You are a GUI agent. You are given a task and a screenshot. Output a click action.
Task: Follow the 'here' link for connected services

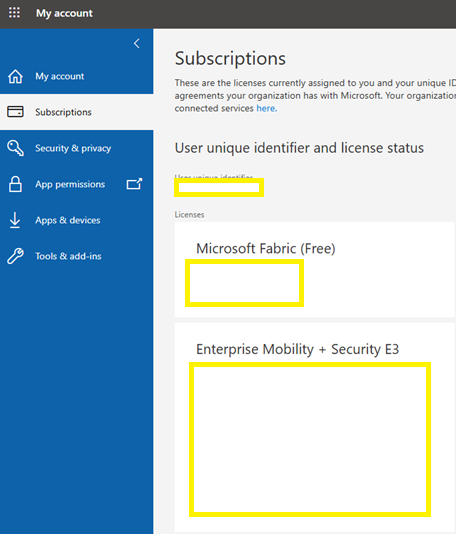[267, 108]
